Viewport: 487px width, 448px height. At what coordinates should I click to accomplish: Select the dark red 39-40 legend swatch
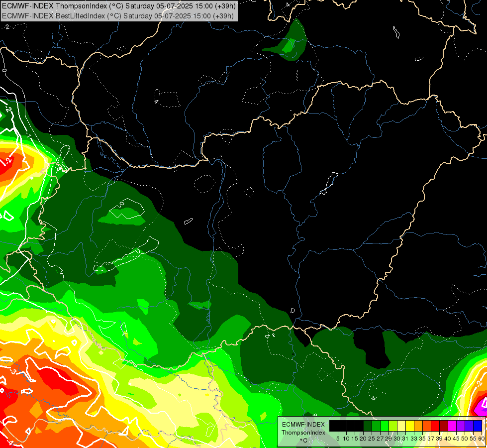coord(444,426)
